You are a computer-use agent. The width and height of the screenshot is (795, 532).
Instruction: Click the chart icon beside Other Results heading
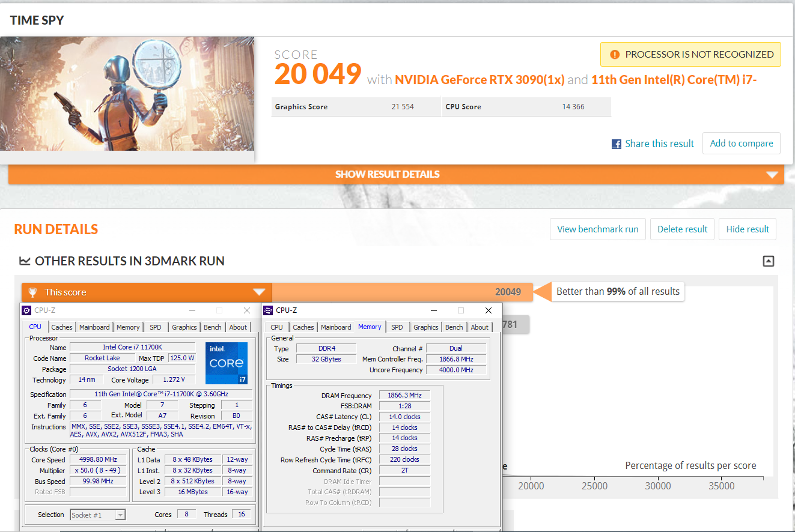pos(25,261)
